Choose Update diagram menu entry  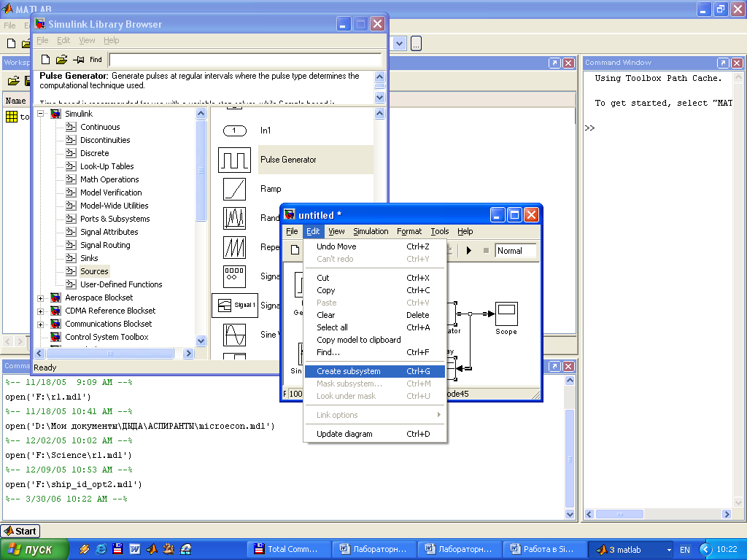coord(374,434)
